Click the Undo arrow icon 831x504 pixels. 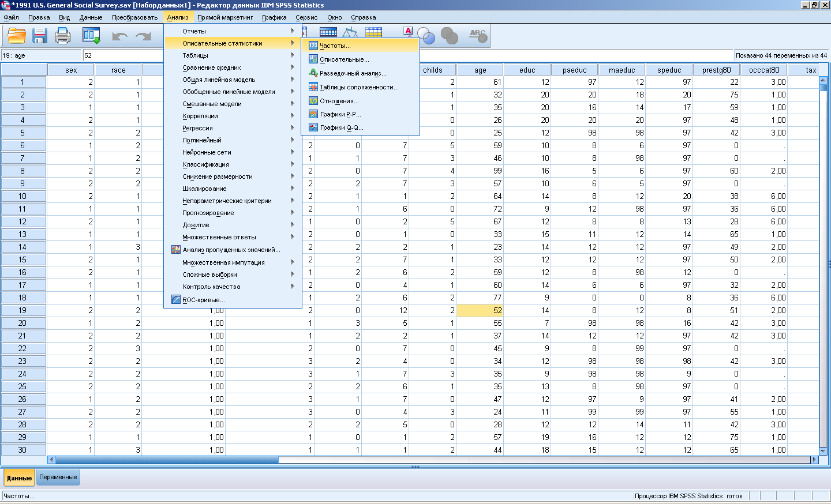tap(119, 36)
